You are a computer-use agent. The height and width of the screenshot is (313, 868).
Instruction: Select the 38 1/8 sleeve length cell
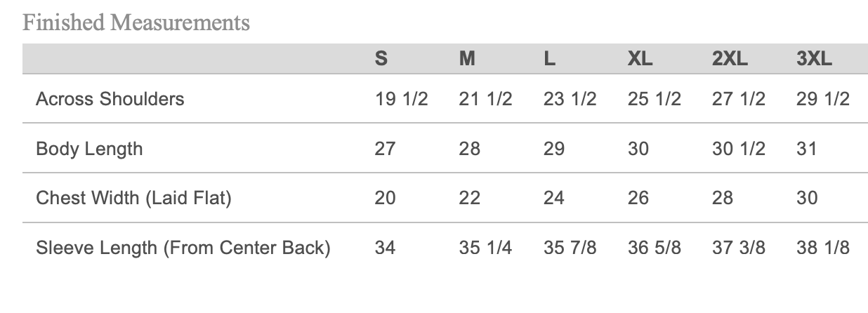point(822,248)
